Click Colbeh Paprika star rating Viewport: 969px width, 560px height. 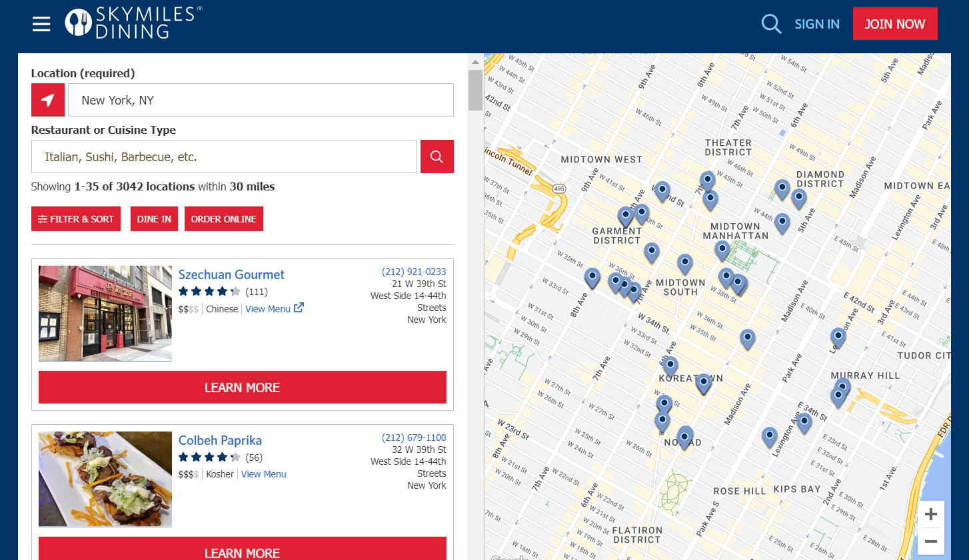point(209,457)
